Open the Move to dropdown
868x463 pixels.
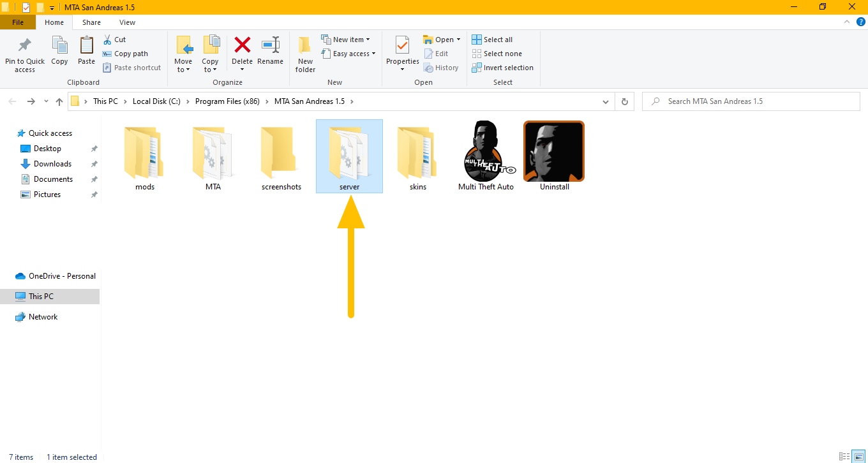coord(183,54)
